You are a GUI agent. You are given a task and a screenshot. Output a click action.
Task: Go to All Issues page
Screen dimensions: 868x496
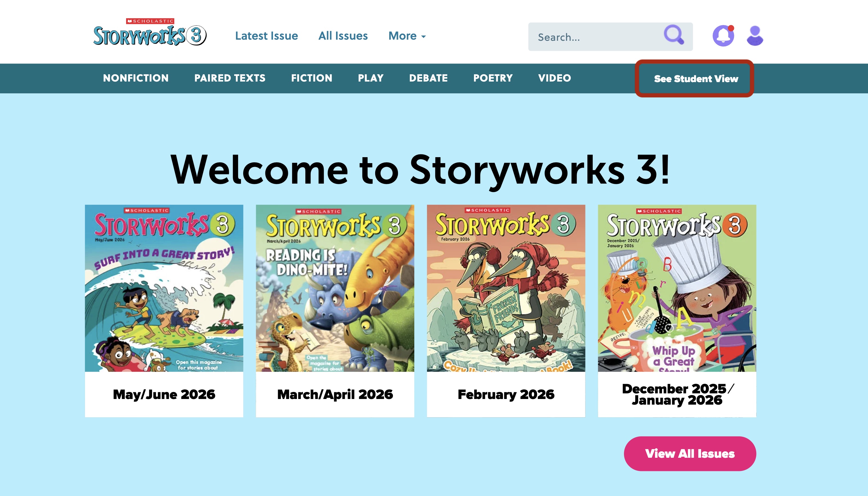click(x=343, y=36)
